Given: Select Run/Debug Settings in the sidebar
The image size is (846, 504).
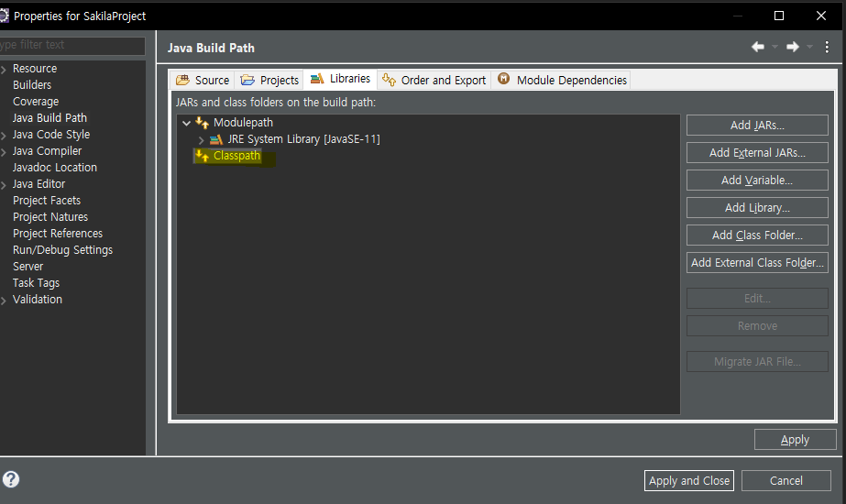Looking at the screenshot, I should click(x=62, y=250).
